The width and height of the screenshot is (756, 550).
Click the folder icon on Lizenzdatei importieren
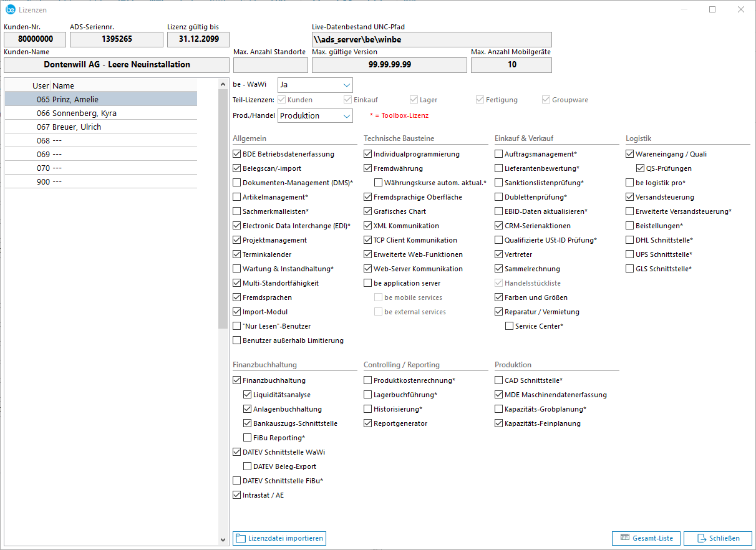(x=240, y=538)
